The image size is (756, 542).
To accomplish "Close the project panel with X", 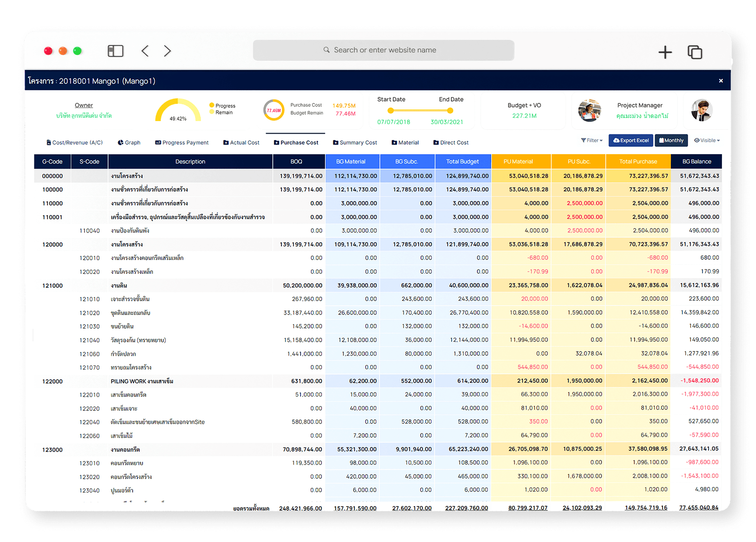I will click(721, 81).
